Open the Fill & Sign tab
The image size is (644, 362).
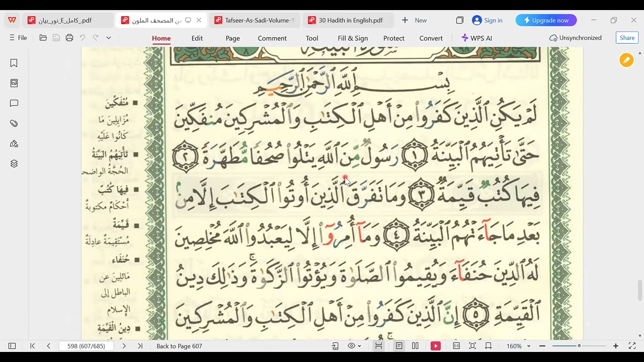pyautogui.click(x=353, y=38)
